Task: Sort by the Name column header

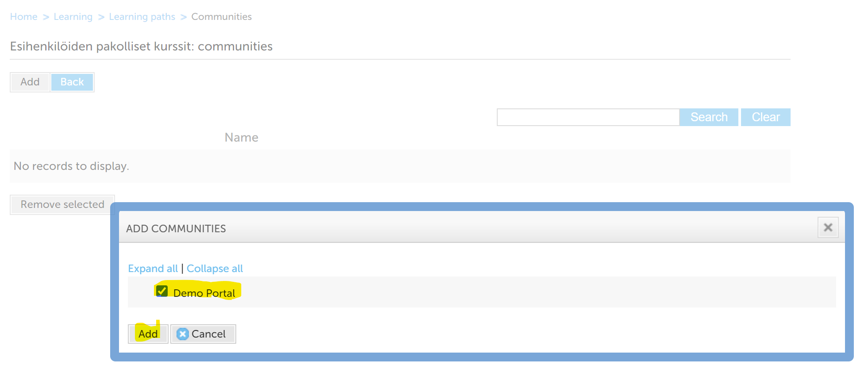Action: pyautogui.click(x=241, y=138)
